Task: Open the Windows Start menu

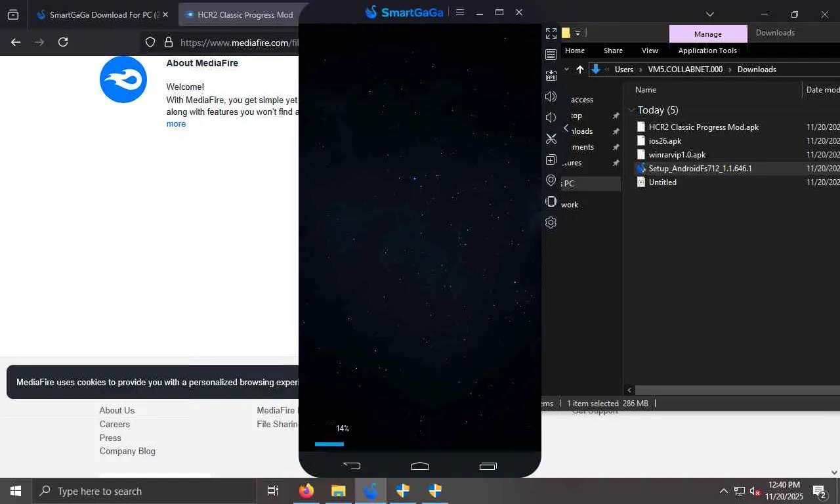Action: 16,491
